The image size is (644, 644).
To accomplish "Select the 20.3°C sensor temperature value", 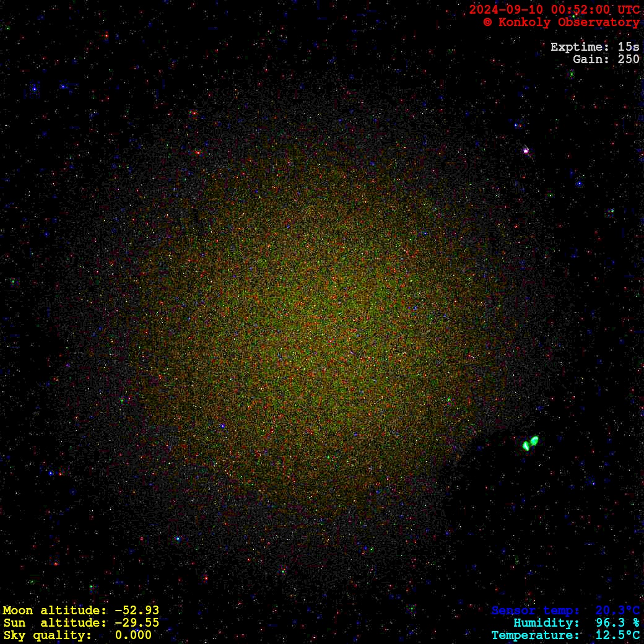I will click(617, 611).
